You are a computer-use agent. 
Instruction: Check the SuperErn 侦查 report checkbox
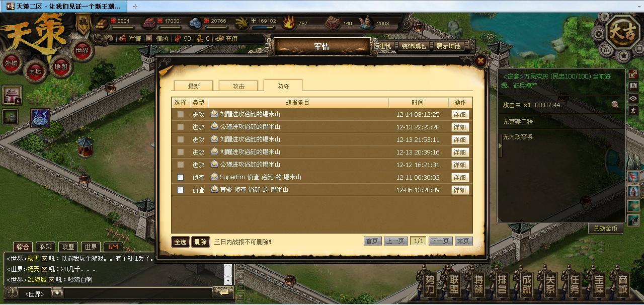pos(181,177)
